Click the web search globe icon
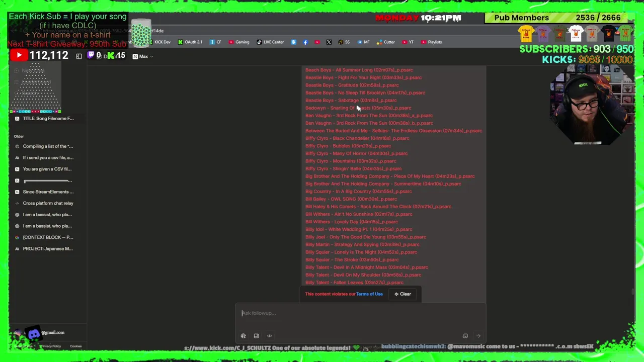Viewport: 644px width, 362px height. coord(243,336)
